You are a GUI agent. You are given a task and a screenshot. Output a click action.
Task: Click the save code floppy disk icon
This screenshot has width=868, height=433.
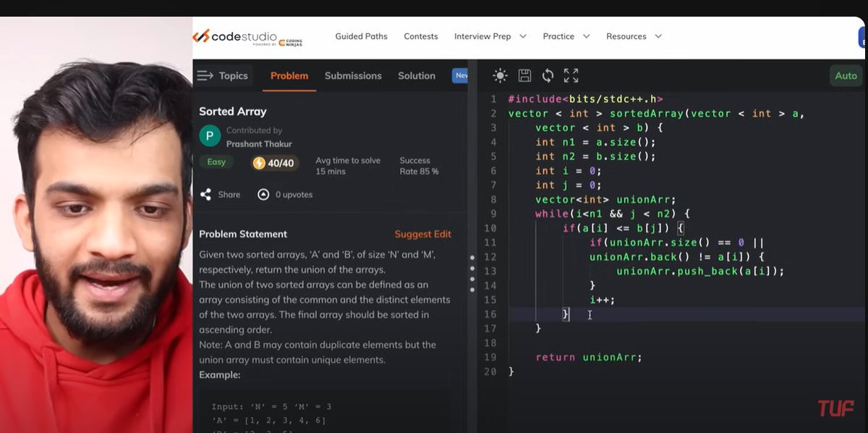524,75
